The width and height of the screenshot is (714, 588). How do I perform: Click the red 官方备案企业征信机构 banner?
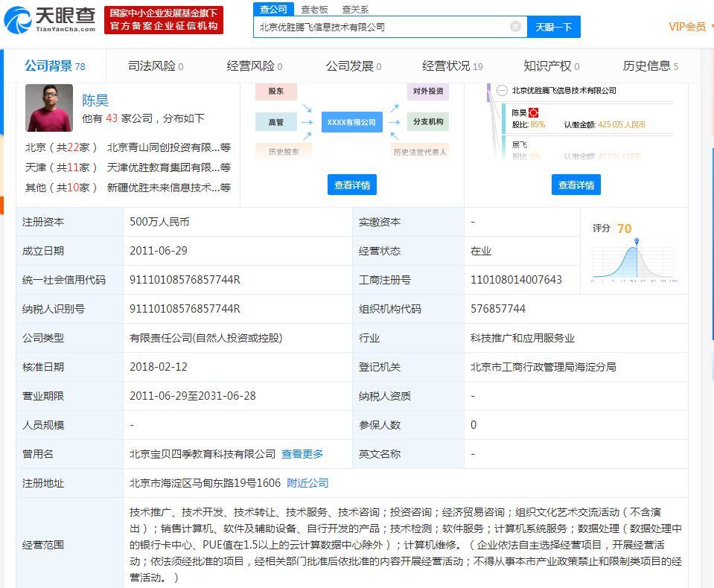(164, 20)
